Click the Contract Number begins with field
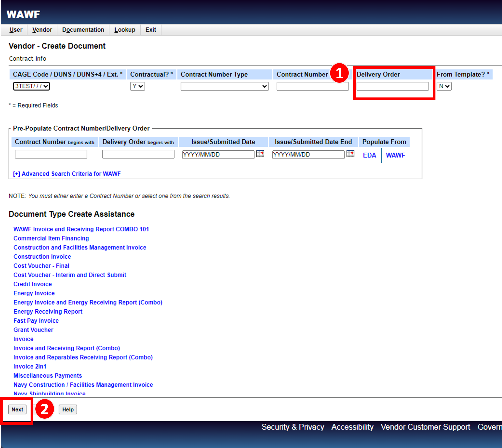Screen dimensions: 502x448 pos(51,154)
